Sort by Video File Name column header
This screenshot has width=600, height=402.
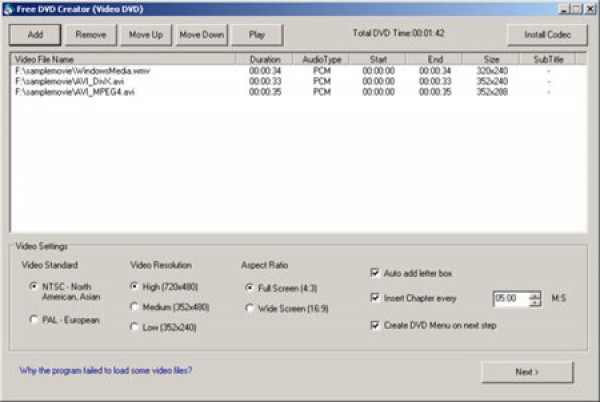124,59
